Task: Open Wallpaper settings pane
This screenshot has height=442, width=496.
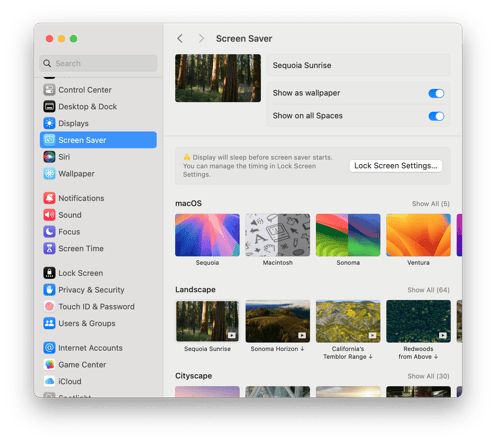Action: 98,174
